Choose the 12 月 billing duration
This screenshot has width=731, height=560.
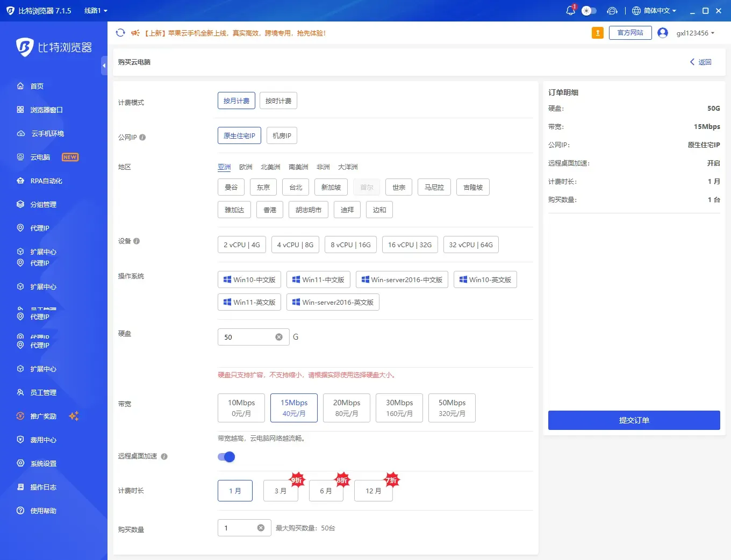(x=374, y=491)
